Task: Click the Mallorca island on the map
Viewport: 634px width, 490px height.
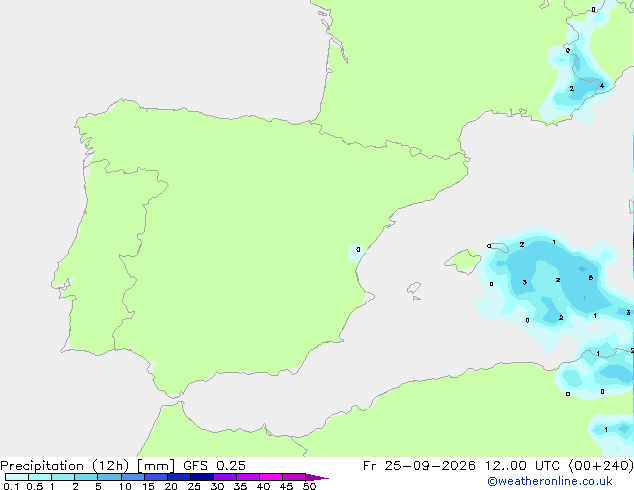Action: click(464, 261)
